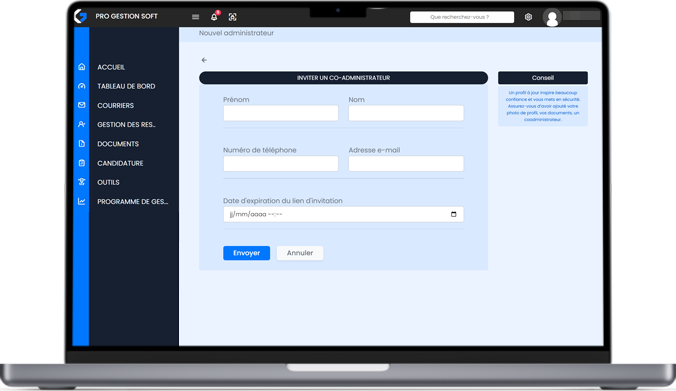
Task: Focus the Nom input field
Action: click(x=406, y=113)
